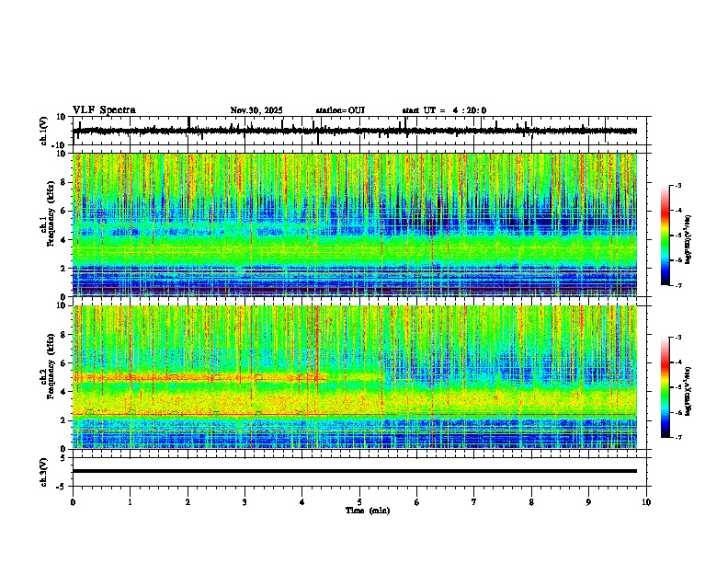Click the '3' tick on the time axis
Viewport: 728px width, 563px height.
click(245, 502)
